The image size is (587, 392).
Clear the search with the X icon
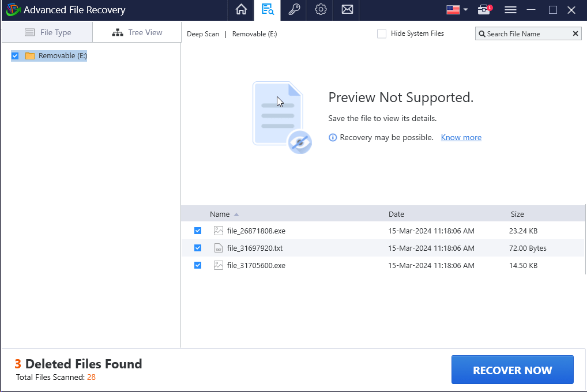click(575, 34)
